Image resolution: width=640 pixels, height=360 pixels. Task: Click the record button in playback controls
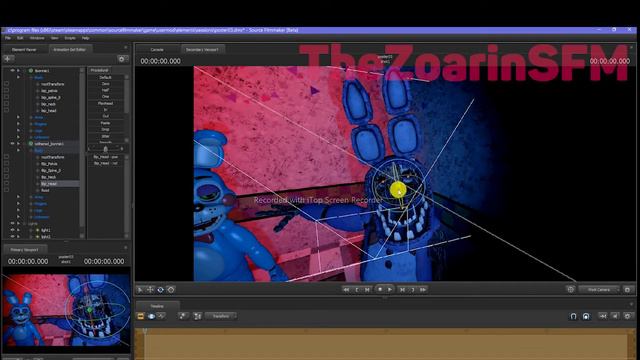[x=380, y=289]
